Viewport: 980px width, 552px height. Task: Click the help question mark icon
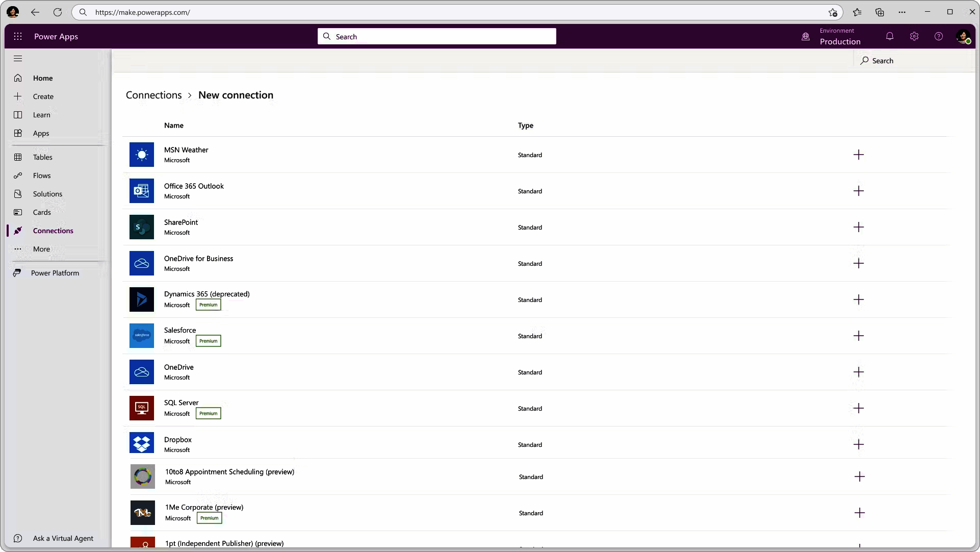(939, 36)
